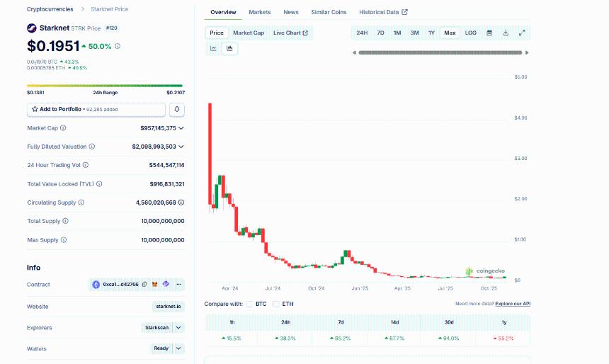Expand Fully Diluted Valuation chevron
Screen dimensions: 609x364
(x=181, y=147)
